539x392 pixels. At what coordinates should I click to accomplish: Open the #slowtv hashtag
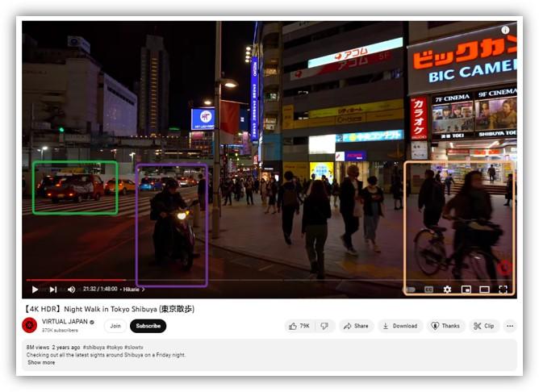[134, 348]
